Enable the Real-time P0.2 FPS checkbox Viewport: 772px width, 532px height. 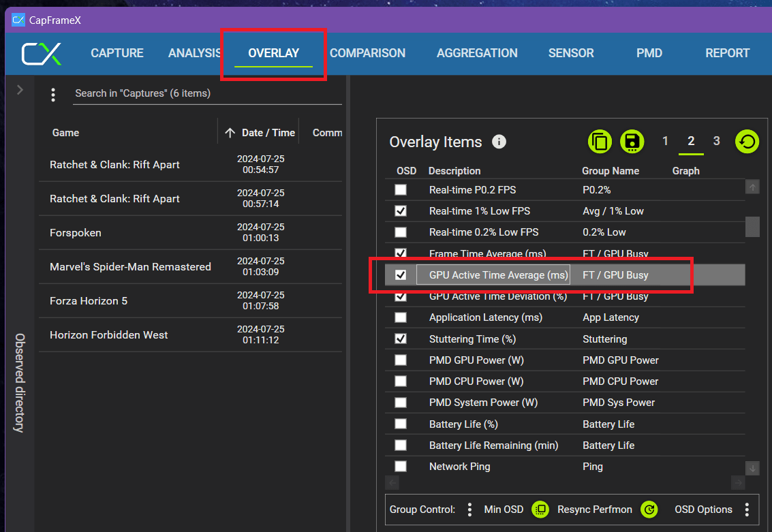pyautogui.click(x=401, y=189)
